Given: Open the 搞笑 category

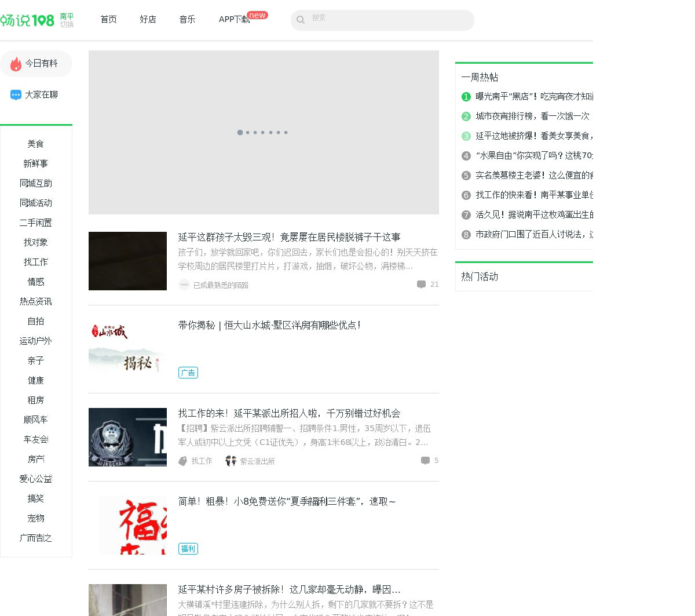Looking at the screenshot, I should pos(36,498).
